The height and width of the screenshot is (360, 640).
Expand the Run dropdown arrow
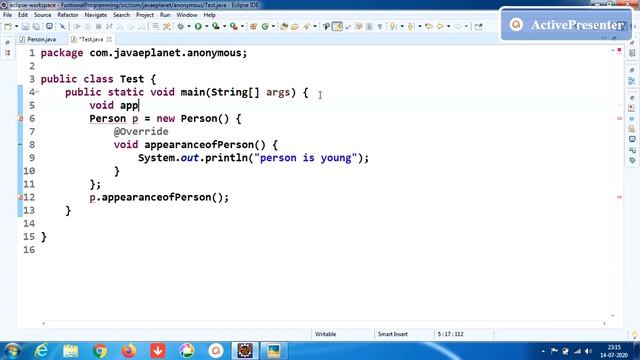[x=207, y=27]
